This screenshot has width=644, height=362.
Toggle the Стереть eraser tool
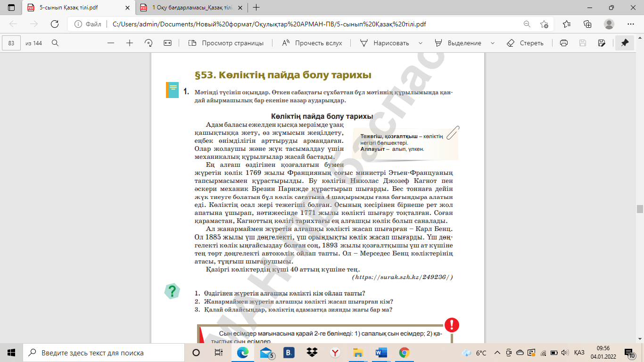pyautogui.click(x=525, y=43)
